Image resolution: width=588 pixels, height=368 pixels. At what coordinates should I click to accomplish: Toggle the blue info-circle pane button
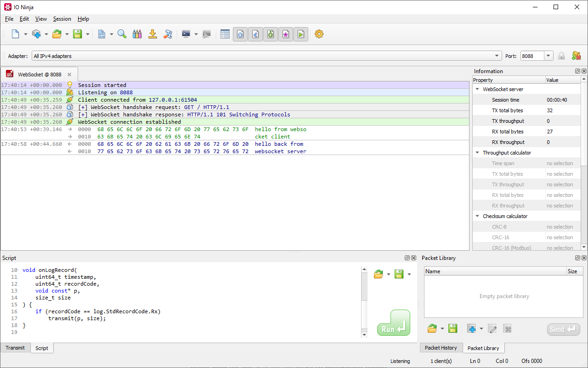[240, 34]
